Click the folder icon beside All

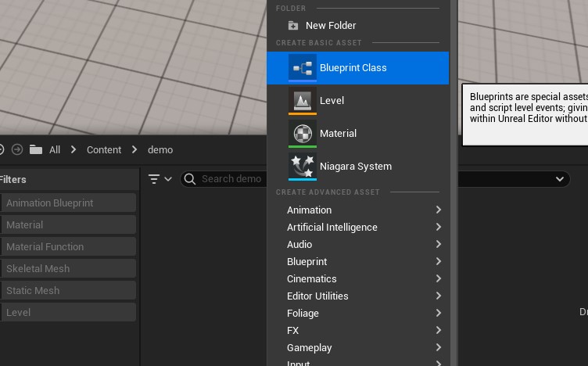pos(36,149)
